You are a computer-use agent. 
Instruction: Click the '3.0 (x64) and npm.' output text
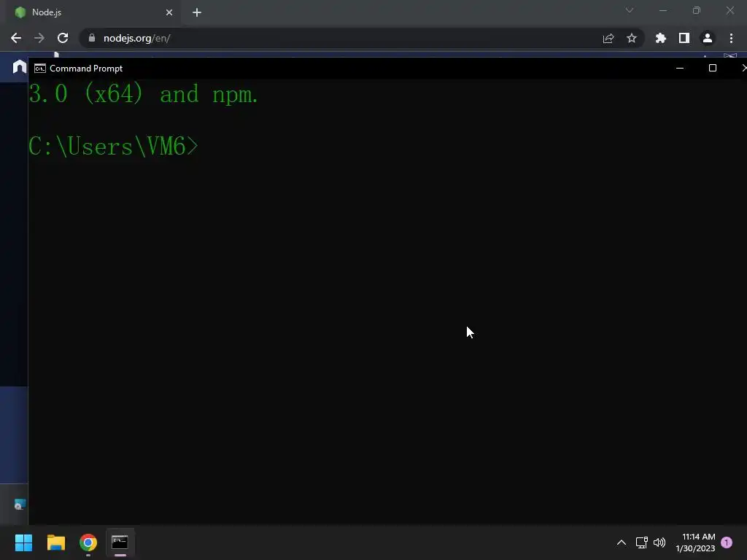tap(143, 94)
